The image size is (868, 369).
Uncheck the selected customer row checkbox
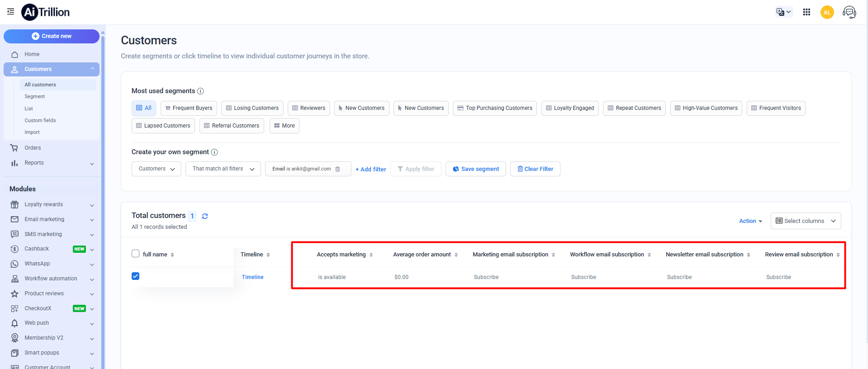pyautogui.click(x=135, y=276)
